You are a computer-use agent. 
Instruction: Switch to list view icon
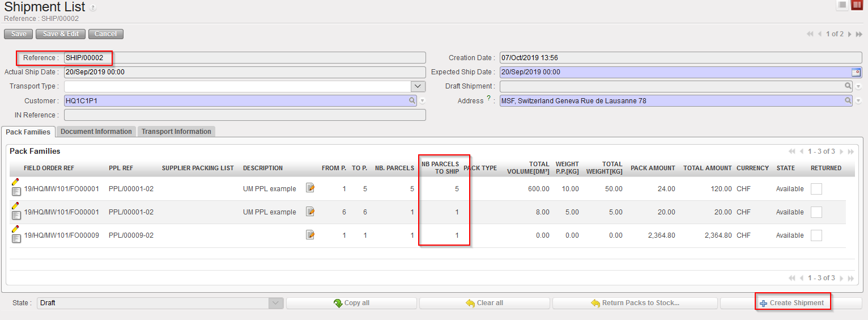click(843, 5)
